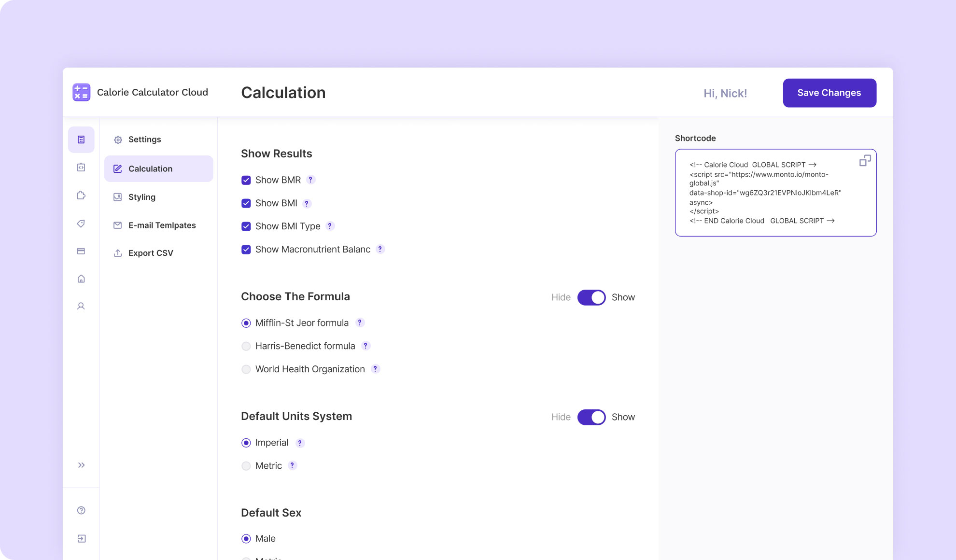Image resolution: width=956 pixels, height=560 pixels.
Task: Enable Show Macronutrient Balance checkbox
Action: coord(245,249)
